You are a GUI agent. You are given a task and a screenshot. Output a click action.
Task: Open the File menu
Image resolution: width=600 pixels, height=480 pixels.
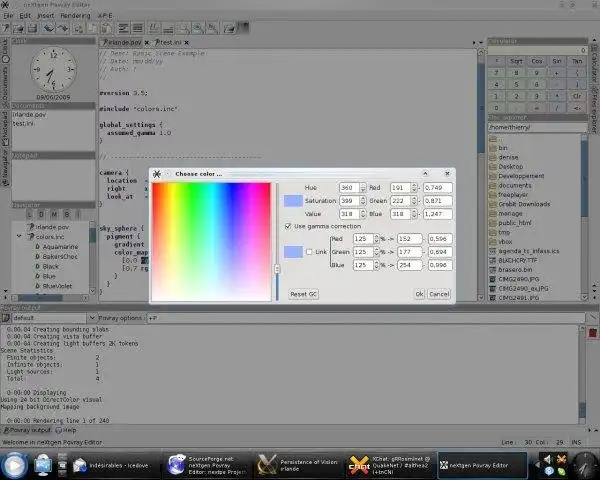tap(8, 16)
